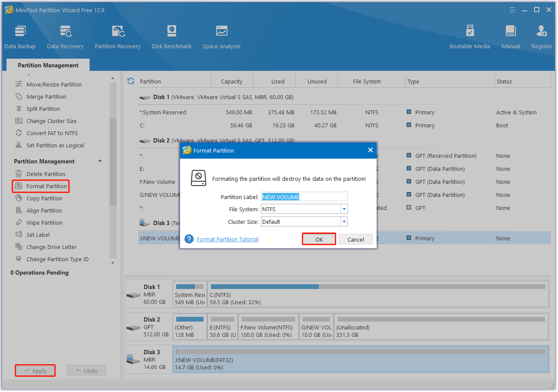
Task: Choose Change Drive Letter
Action: pos(51,247)
